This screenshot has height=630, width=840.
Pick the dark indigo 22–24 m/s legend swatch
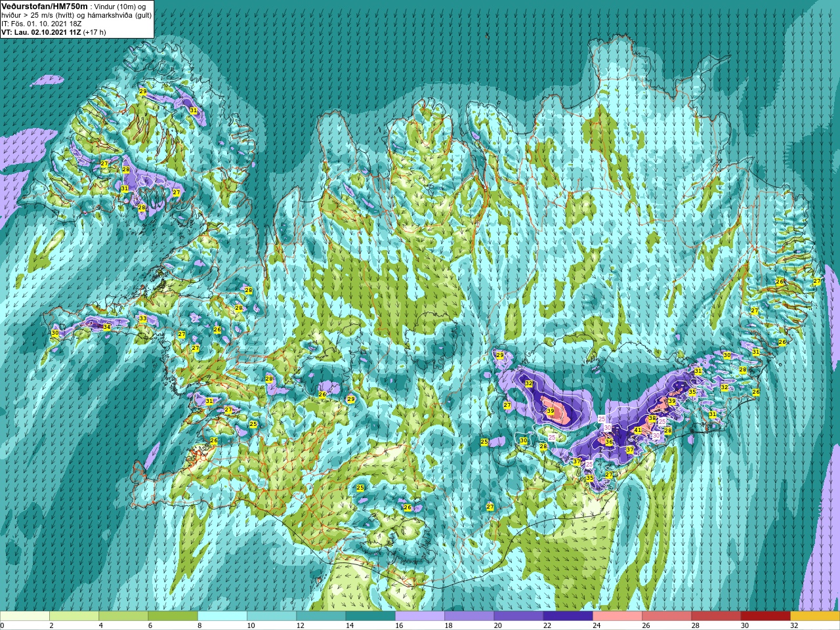(x=568, y=616)
